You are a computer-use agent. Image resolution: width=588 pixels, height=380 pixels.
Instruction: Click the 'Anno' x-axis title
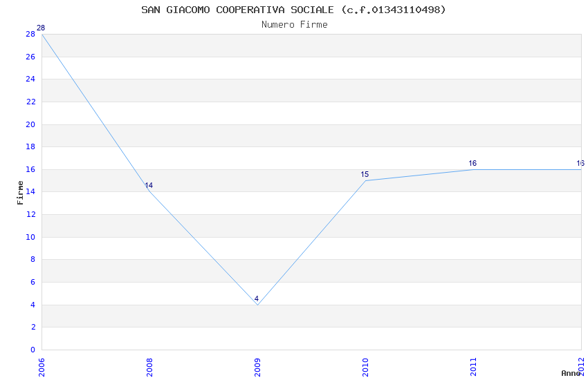(571, 373)
